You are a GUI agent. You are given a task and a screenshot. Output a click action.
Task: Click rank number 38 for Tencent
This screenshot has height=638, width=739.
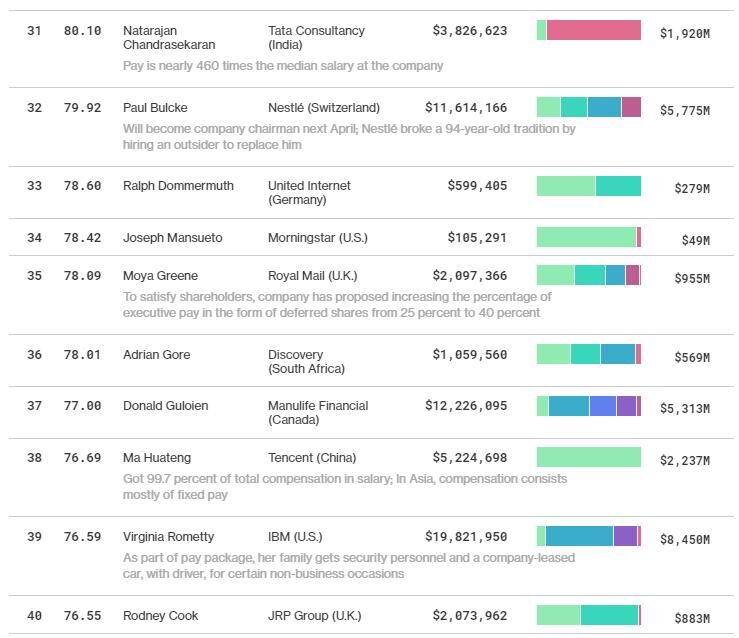[x=35, y=458]
